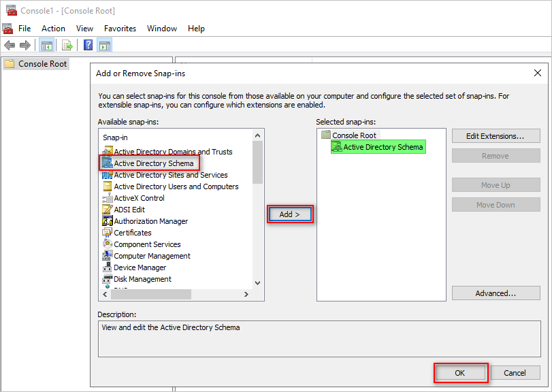Select the Authorization Manager snap-in icon
This screenshot has height=392, width=552.
[x=108, y=221]
